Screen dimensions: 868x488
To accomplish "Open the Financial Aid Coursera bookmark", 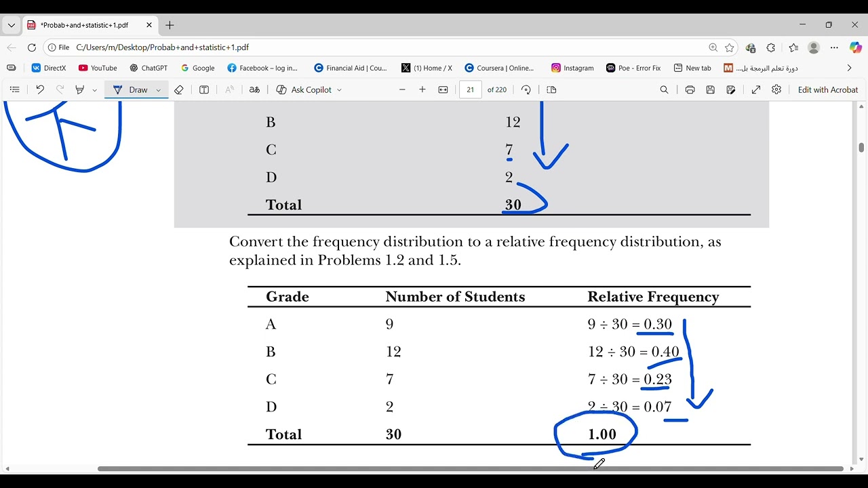I will (x=351, y=68).
